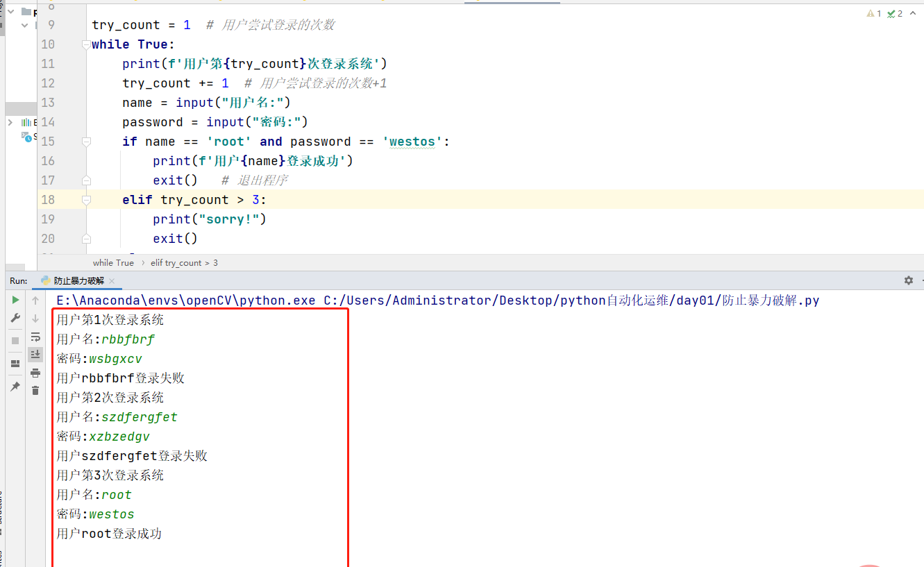
Task: Click console input 'xzbzedgv'
Action: tap(119, 437)
